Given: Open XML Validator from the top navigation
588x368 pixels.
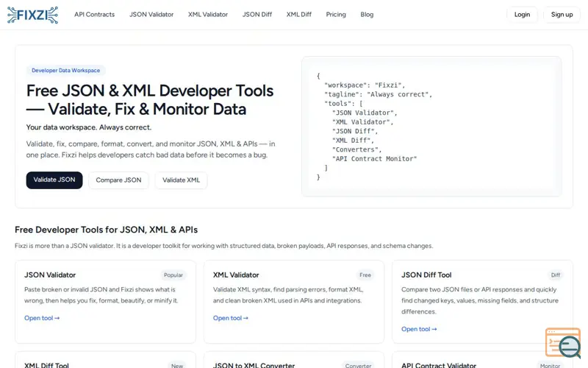Looking at the screenshot, I should point(208,15).
